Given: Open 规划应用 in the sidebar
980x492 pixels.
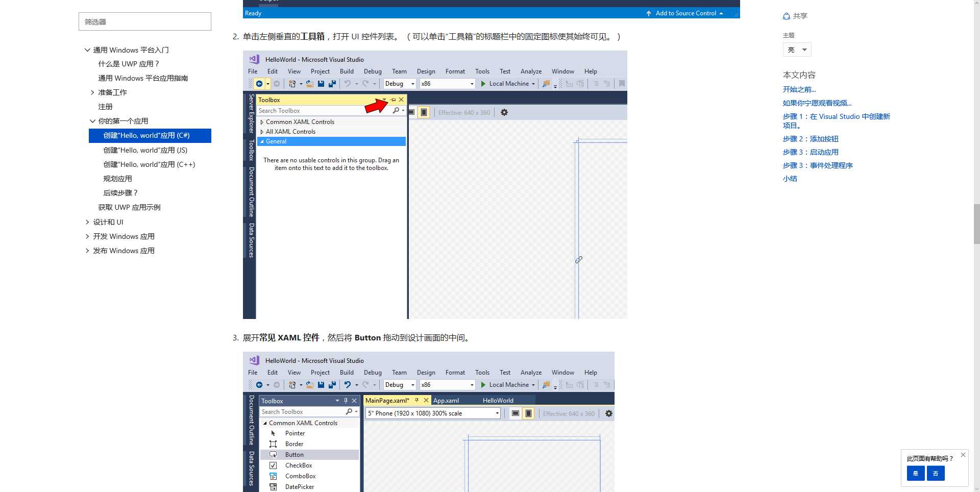Looking at the screenshot, I should (x=117, y=179).
